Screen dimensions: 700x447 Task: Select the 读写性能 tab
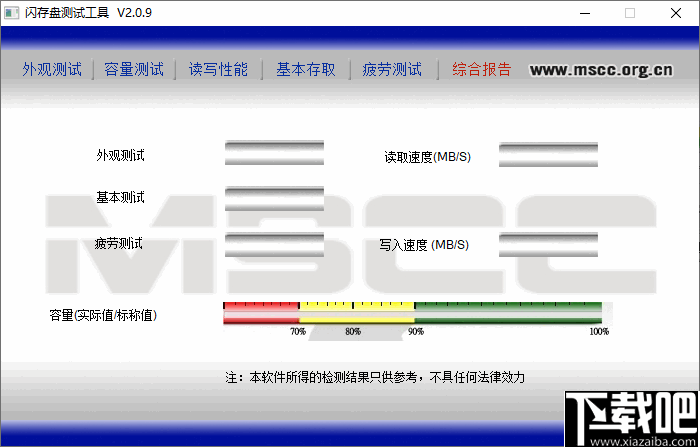218,70
